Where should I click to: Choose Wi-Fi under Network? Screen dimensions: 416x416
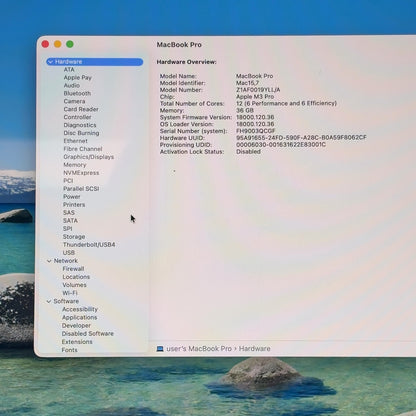tap(70, 293)
